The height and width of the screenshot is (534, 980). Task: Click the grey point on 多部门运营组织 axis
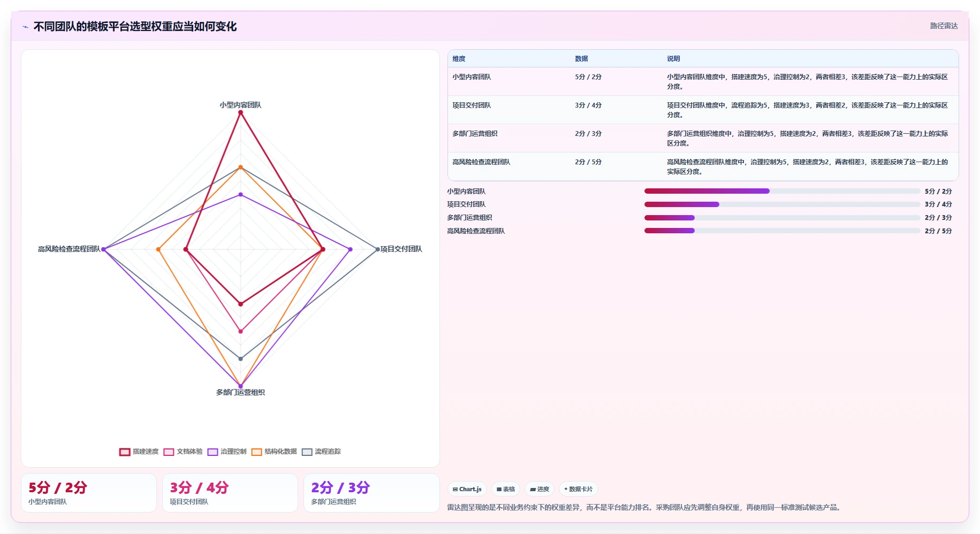240,358
